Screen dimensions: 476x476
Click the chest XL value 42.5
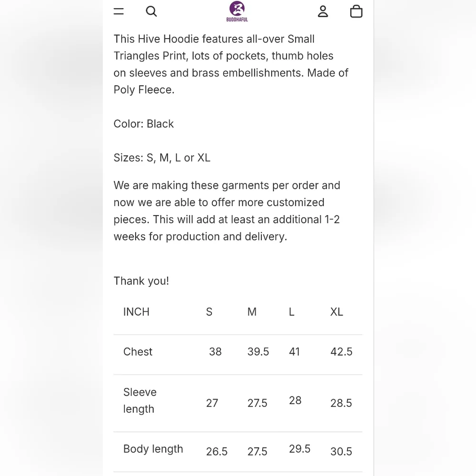point(341,352)
